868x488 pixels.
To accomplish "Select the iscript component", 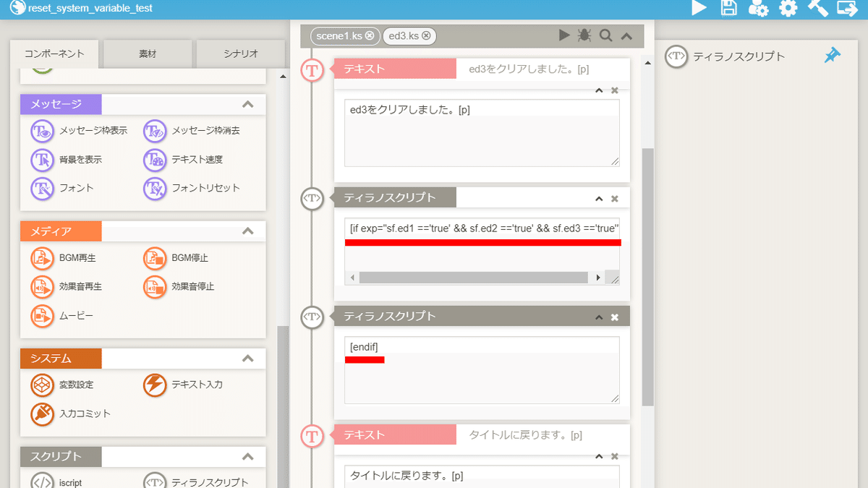I will pos(56,481).
